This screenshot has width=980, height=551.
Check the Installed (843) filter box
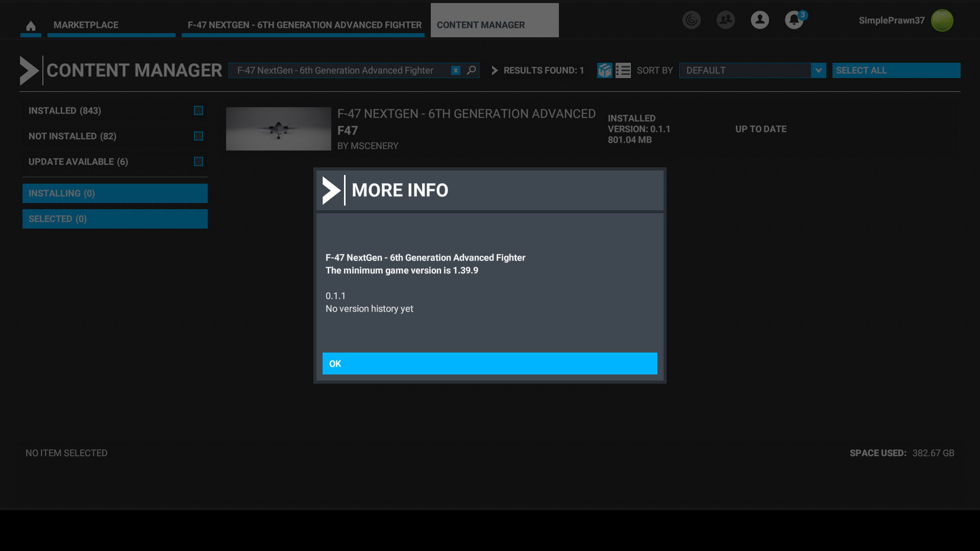pos(199,111)
